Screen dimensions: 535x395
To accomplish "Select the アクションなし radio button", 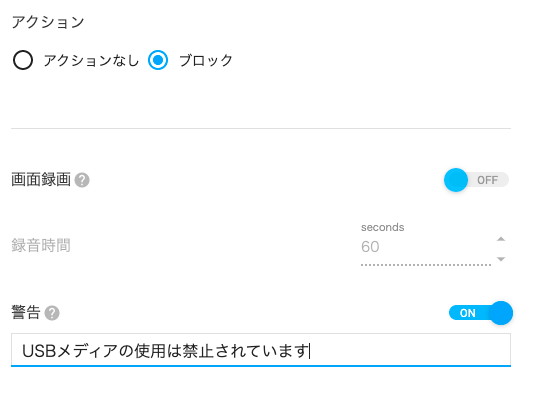I will tap(23, 60).
